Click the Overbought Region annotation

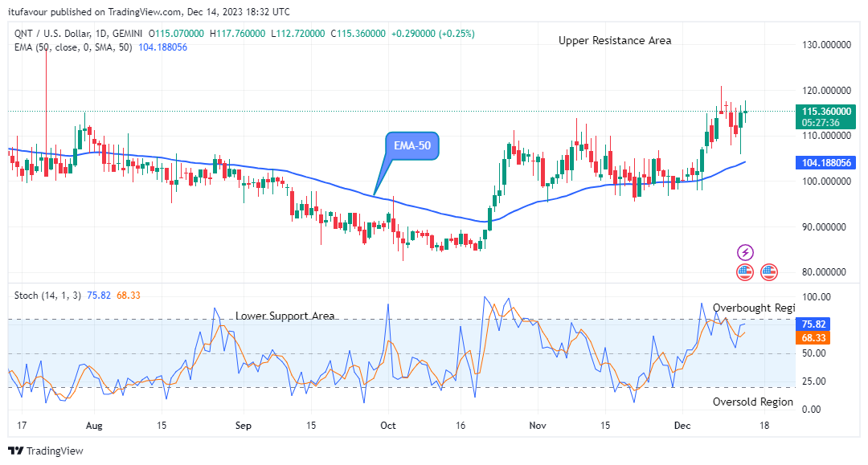tap(753, 308)
